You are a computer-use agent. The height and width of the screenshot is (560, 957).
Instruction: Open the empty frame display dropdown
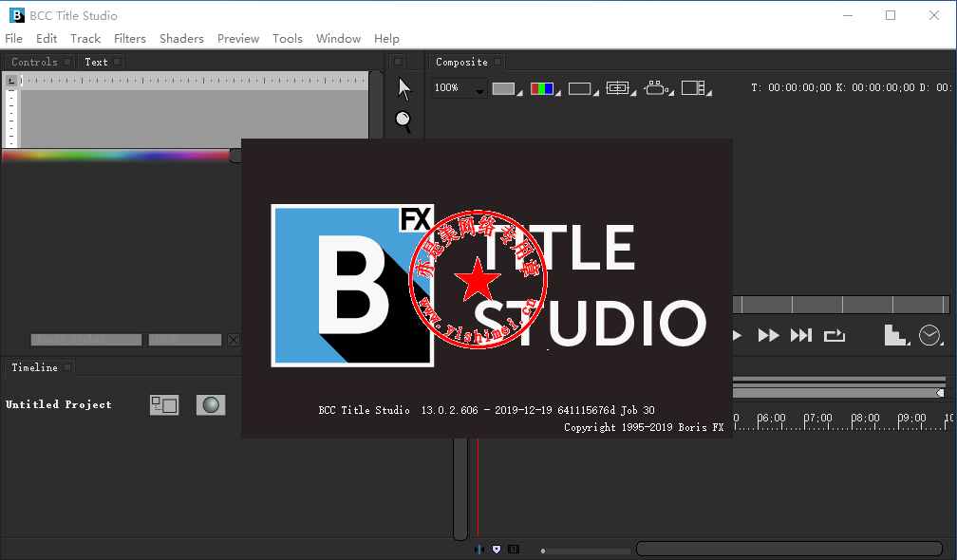[x=583, y=89]
